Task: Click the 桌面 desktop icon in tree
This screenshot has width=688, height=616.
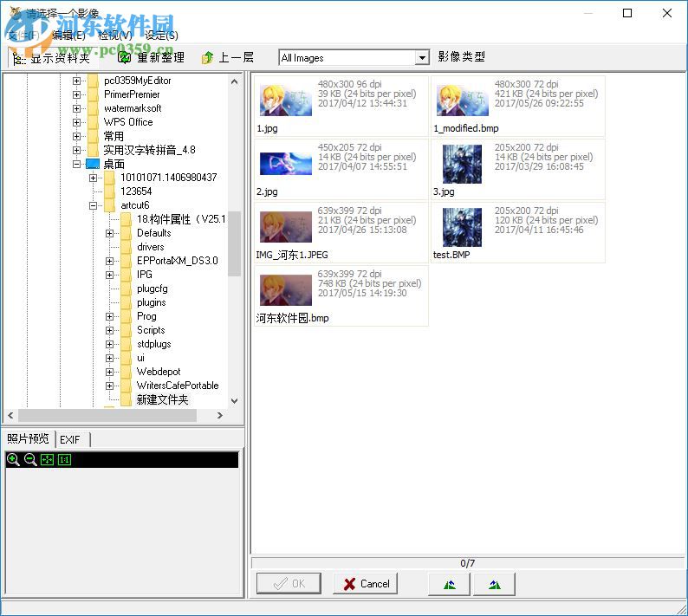Action: 93,164
